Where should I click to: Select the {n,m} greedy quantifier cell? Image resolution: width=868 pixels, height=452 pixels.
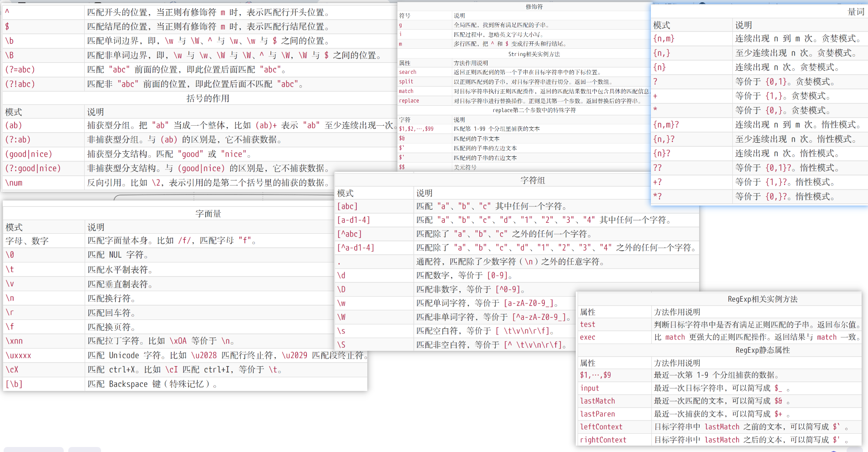click(664, 39)
